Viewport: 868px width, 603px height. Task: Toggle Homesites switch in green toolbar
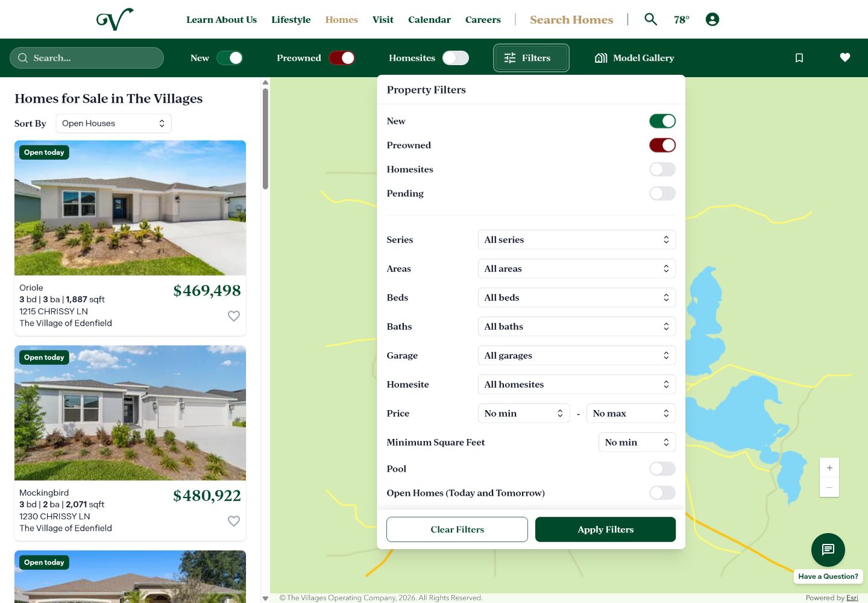point(455,58)
